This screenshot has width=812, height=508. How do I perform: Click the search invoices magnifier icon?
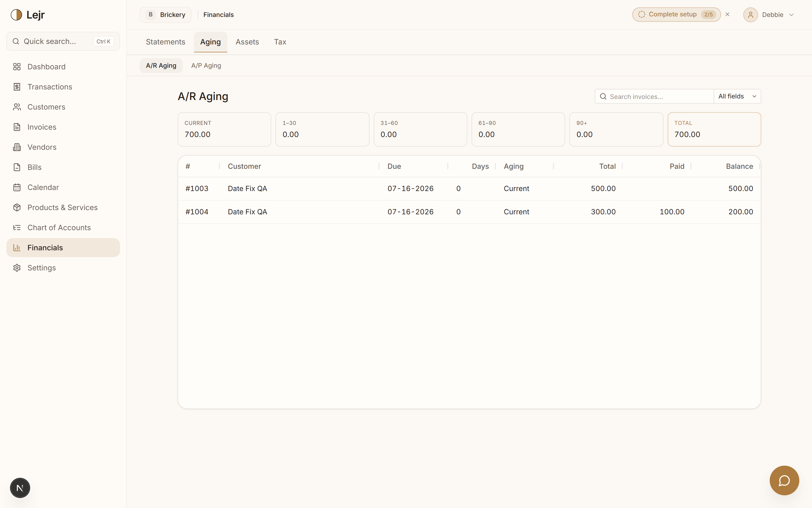click(x=603, y=96)
